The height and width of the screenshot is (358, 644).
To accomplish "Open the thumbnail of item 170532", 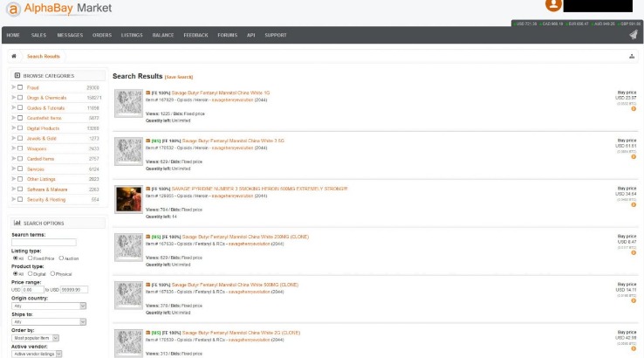I will (x=128, y=151).
